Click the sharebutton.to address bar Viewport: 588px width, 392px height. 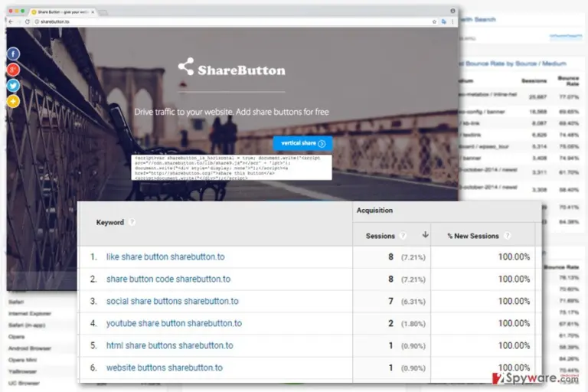233,21
